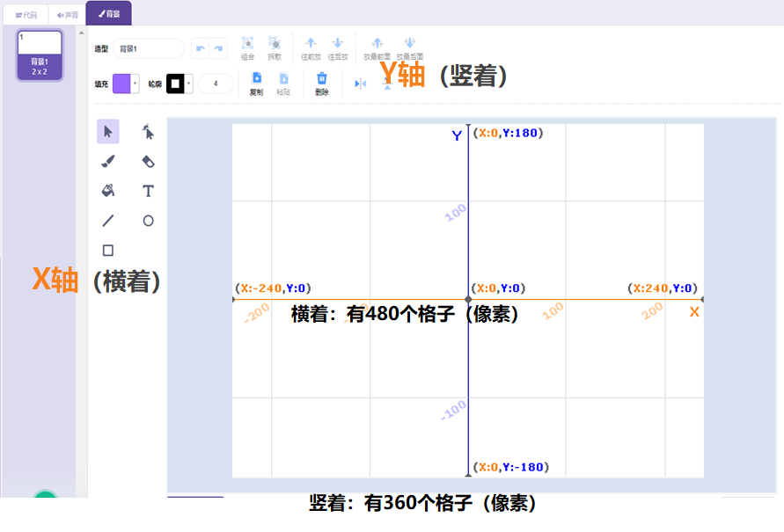Pick the Brush tool
Image resolution: width=784 pixels, height=532 pixels.
107,160
